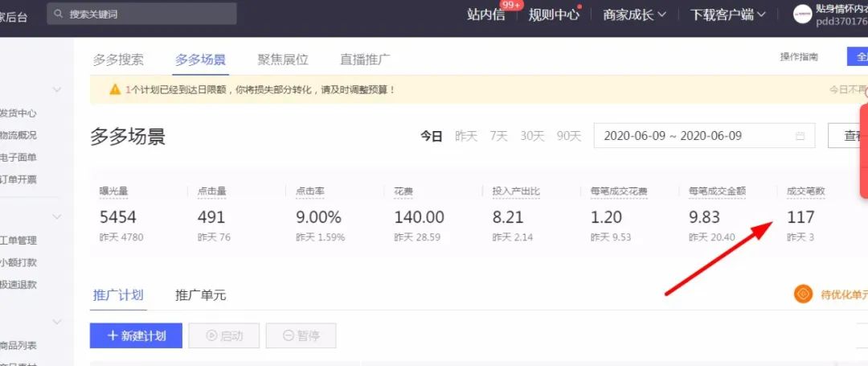Image resolution: width=868 pixels, height=366 pixels.
Task: Click the user avatar icon
Action: pos(802,14)
